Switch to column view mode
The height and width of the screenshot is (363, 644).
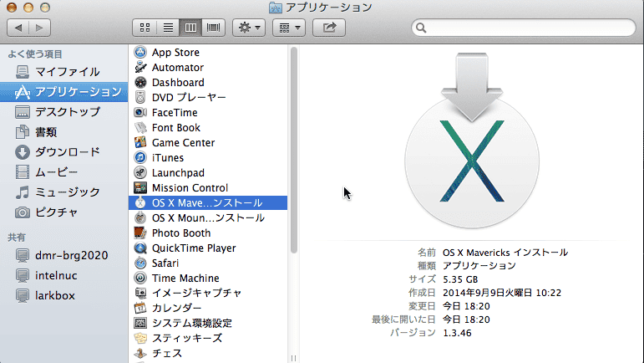pos(190,28)
